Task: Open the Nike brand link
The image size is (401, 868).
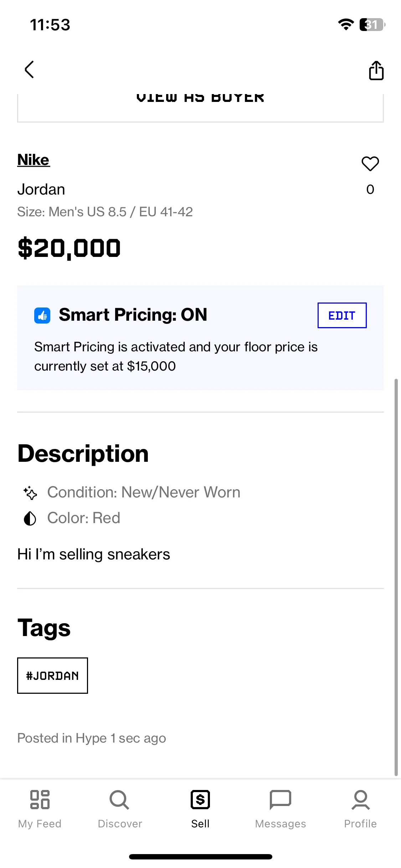Action: click(34, 160)
